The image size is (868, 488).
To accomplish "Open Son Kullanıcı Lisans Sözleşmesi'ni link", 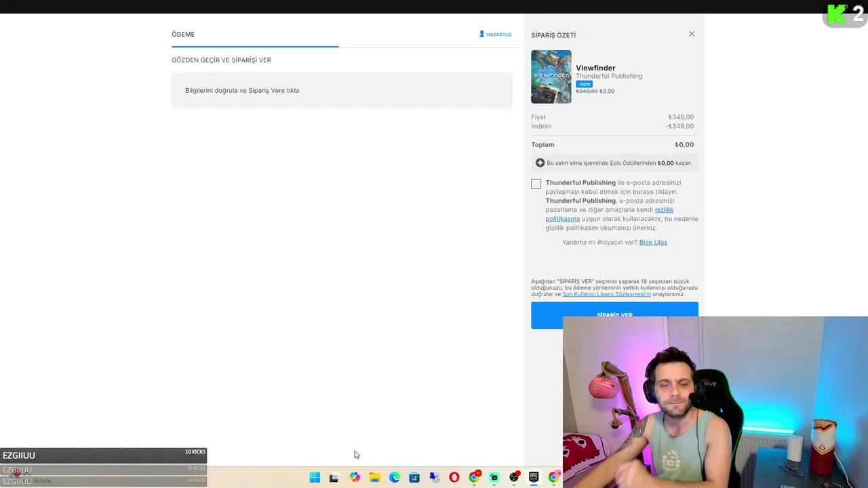I will (606, 294).
